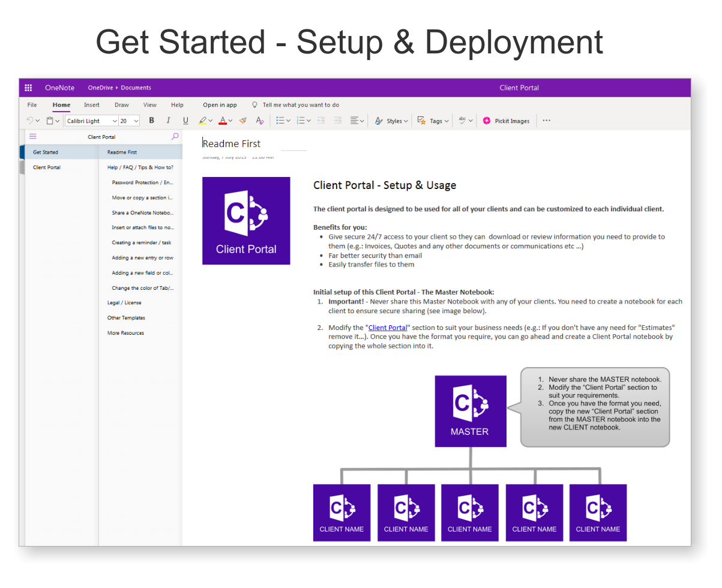The width and height of the screenshot is (722, 588).
Task: Click the spell check abc icon
Action: tap(462, 120)
